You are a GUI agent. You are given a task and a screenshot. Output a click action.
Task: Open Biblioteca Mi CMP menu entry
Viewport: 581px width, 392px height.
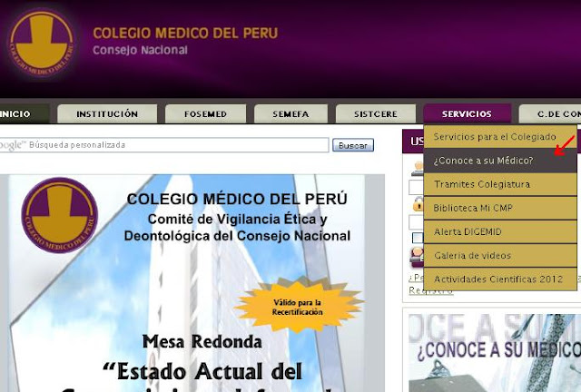click(x=500, y=208)
